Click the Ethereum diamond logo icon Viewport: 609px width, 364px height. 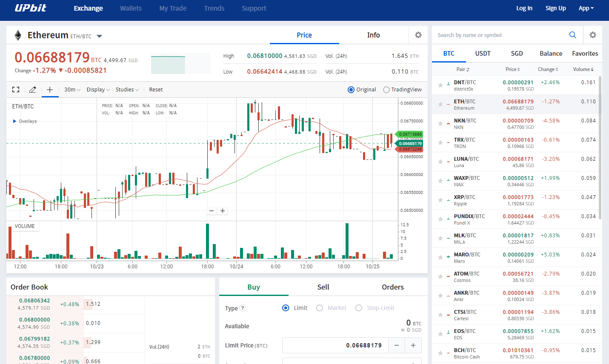[x=18, y=35]
